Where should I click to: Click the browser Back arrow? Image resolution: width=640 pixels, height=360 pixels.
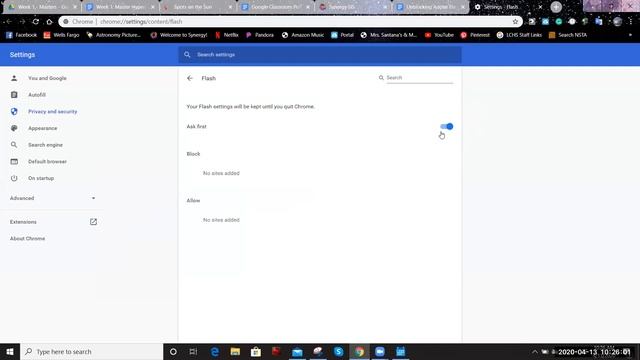point(9,22)
